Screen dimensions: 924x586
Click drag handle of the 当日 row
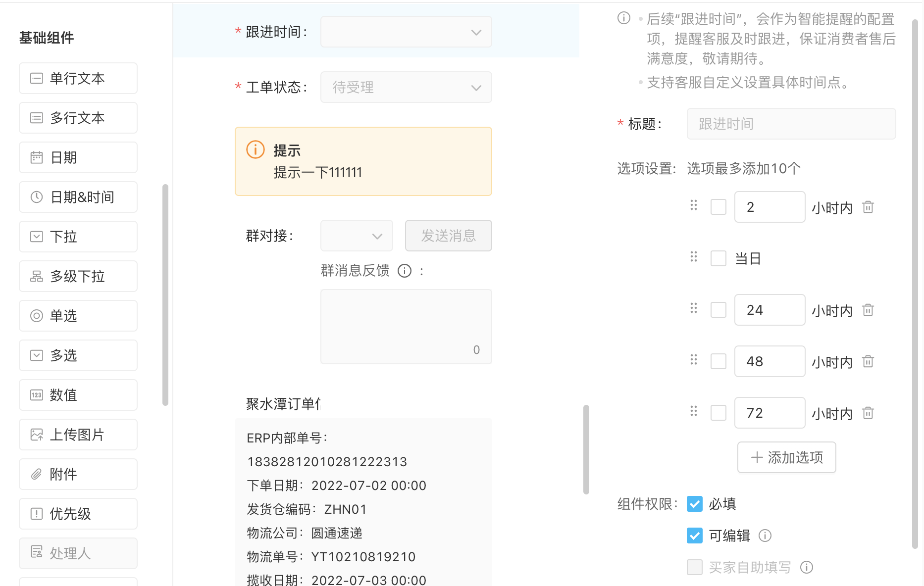pyautogui.click(x=694, y=257)
